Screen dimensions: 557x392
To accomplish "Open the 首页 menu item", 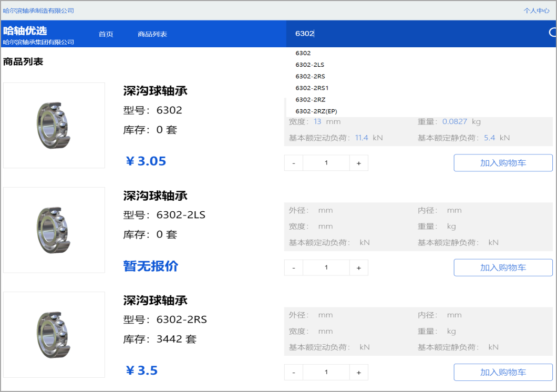I will [x=105, y=34].
